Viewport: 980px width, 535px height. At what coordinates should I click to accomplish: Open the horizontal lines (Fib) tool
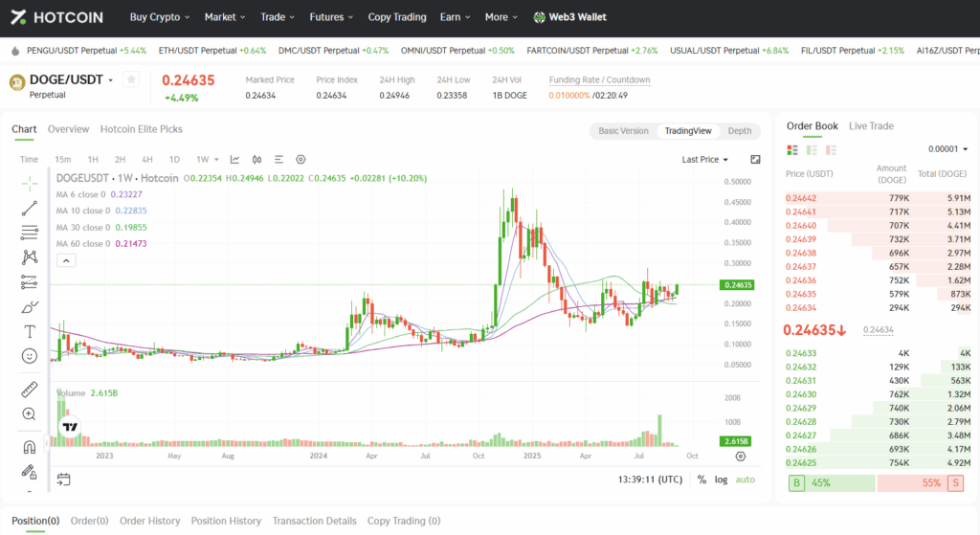[x=30, y=233]
